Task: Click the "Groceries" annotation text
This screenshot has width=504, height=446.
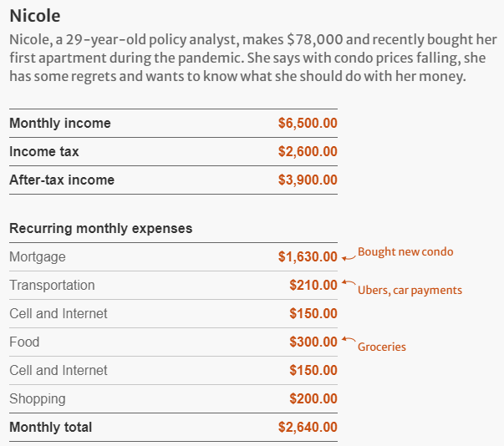Action: pyautogui.click(x=382, y=347)
